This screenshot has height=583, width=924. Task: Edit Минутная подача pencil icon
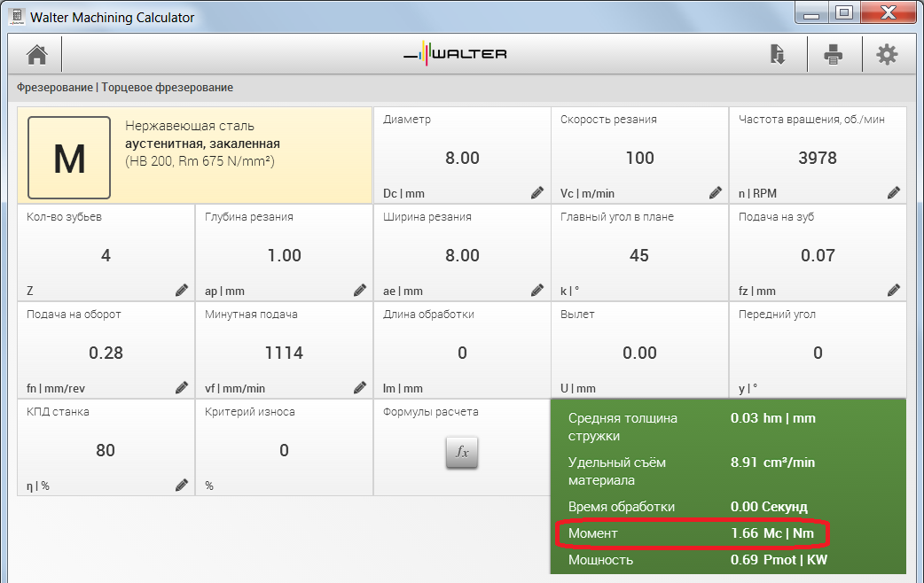pyautogui.click(x=359, y=387)
